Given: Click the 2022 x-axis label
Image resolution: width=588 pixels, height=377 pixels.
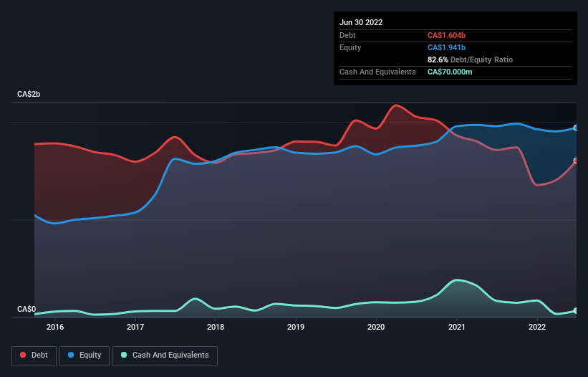Looking at the screenshot, I should tap(537, 327).
